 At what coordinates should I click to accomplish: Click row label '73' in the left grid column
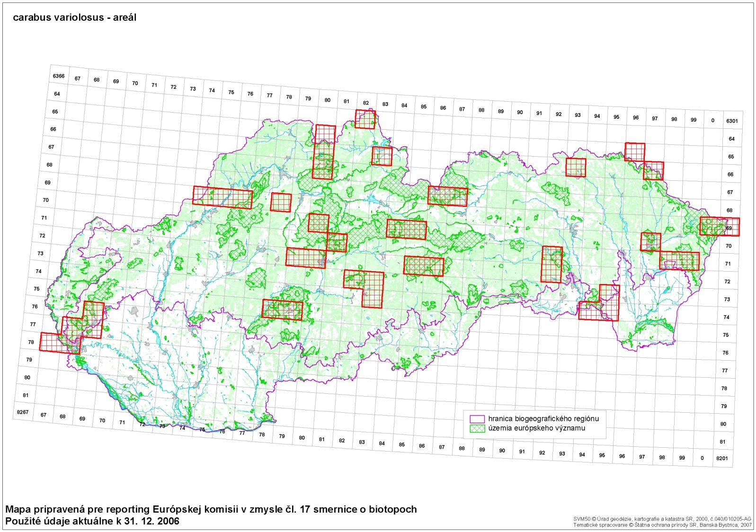pyautogui.click(x=40, y=254)
